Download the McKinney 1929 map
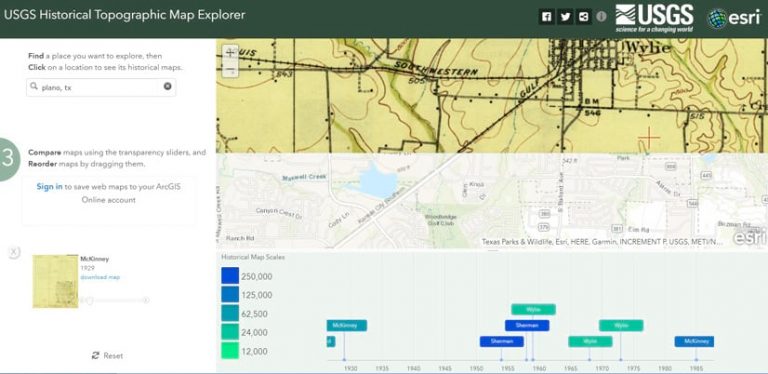 100,277
